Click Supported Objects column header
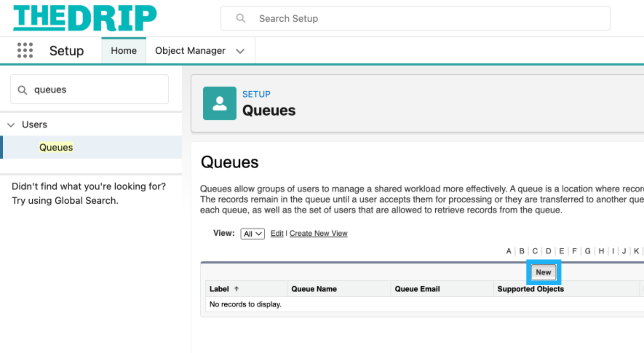This screenshot has height=353, width=644. [x=531, y=289]
